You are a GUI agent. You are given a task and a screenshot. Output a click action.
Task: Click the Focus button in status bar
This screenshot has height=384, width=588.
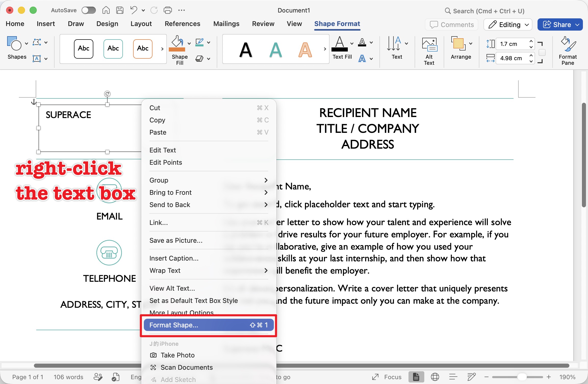[x=387, y=377]
